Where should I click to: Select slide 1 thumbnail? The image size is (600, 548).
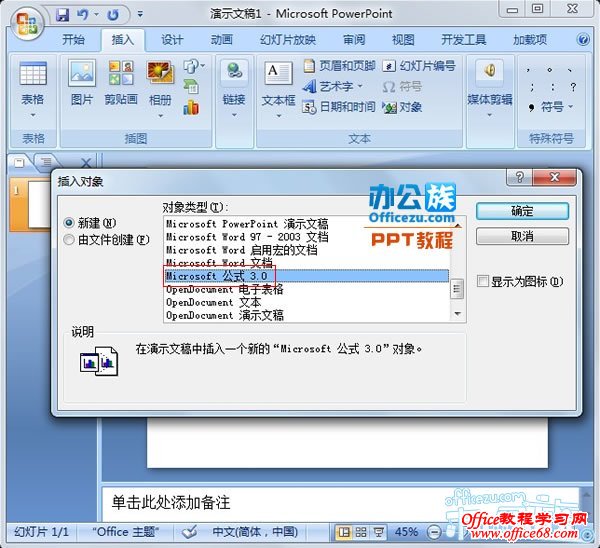(x=39, y=204)
